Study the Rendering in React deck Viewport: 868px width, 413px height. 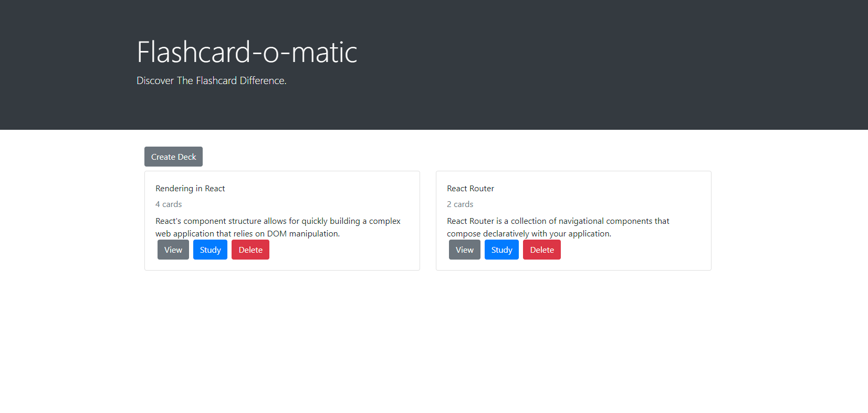210,250
